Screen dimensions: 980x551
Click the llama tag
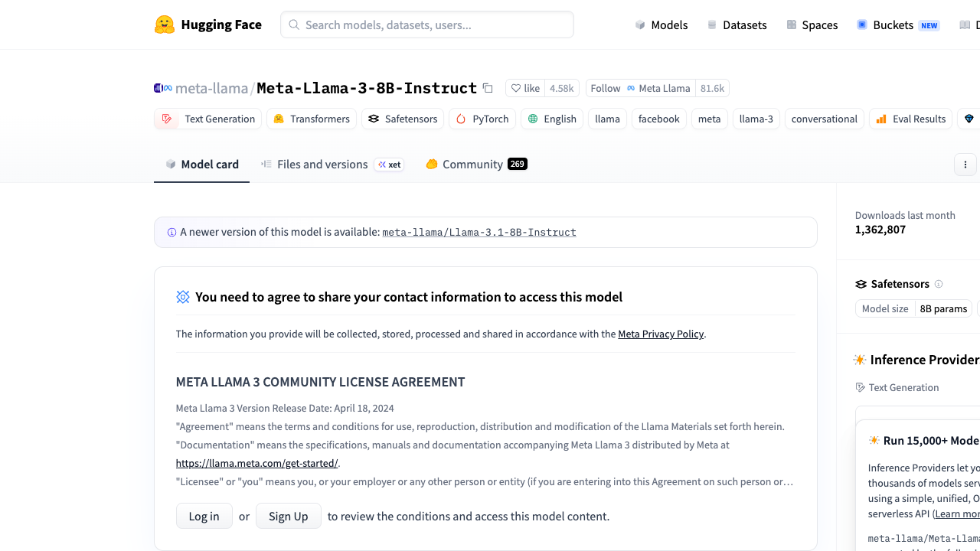pos(608,119)
